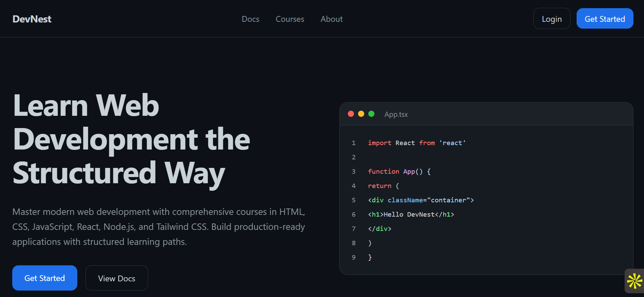Viewport: 644px width, 297px height.
Task: Click the DevNest logo
Action: coord(32,19)
